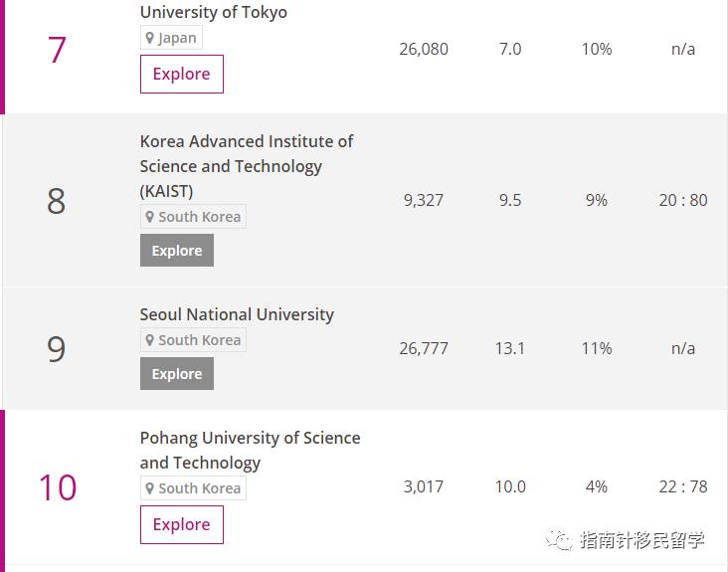Explore the University of Tokyo
728x572 pixels.
click(x=181, y=75)
